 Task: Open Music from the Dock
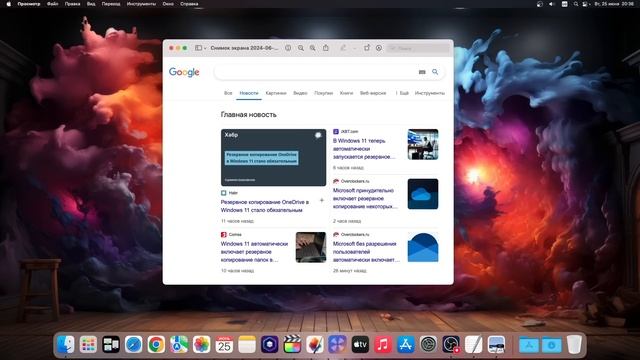383,344
